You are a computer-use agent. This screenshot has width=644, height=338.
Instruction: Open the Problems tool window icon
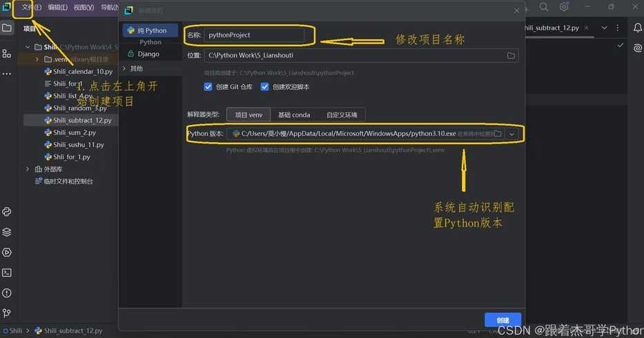click(7, 293)
